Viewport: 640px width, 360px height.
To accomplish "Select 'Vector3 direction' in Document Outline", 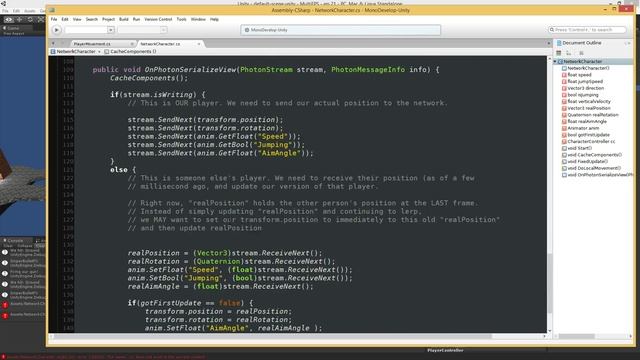I will 586,88.
